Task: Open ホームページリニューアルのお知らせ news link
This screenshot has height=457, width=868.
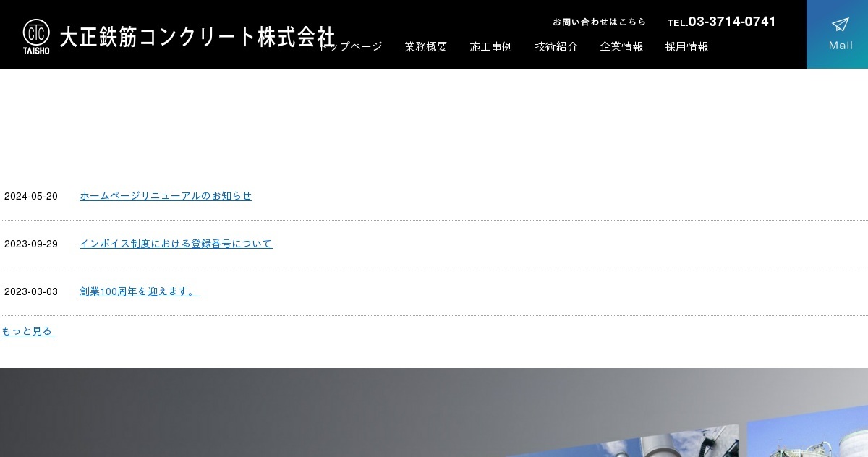Action: 166,196
